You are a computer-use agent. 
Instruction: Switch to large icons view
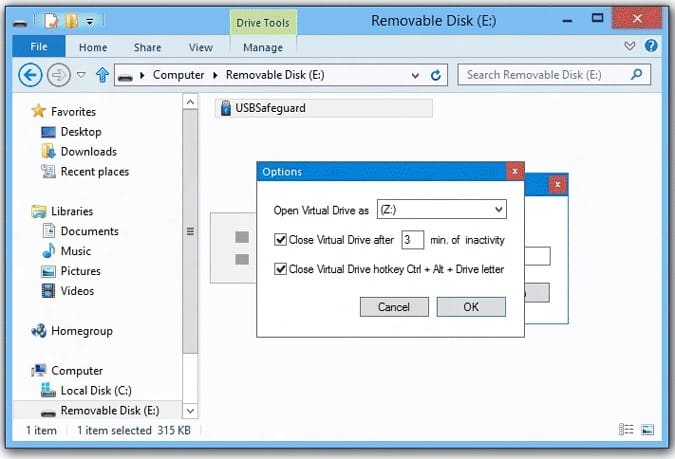[647, 429]
